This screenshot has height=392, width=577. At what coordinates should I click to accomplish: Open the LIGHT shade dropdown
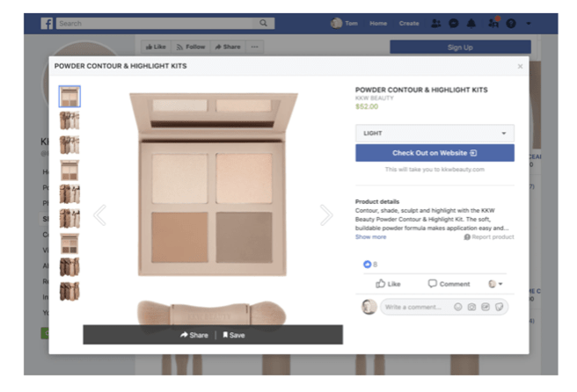435,133
